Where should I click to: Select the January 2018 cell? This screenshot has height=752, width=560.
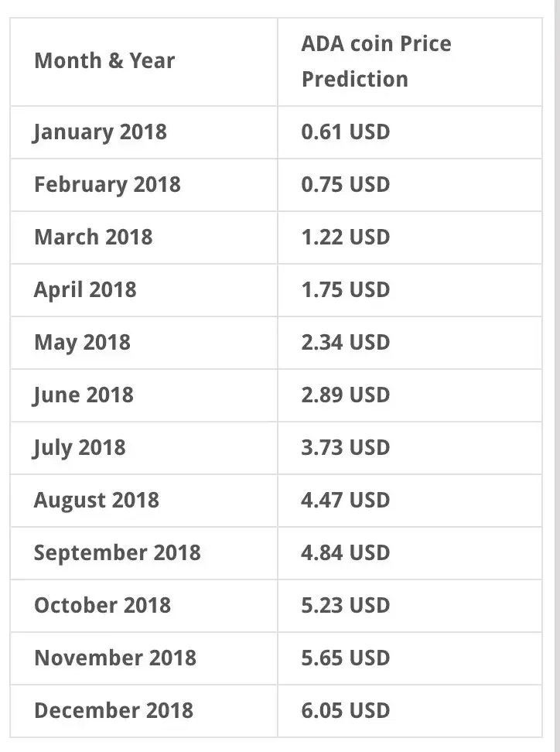click(x=100, y=132)
